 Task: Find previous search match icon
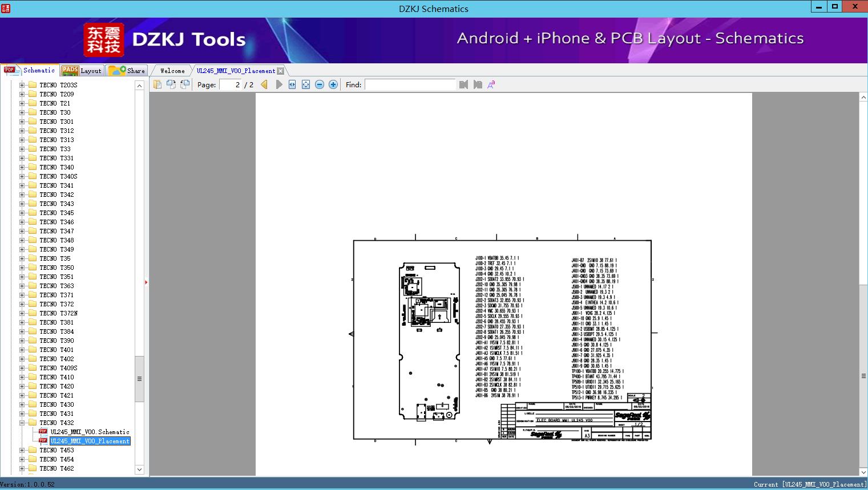click(463, 84)
